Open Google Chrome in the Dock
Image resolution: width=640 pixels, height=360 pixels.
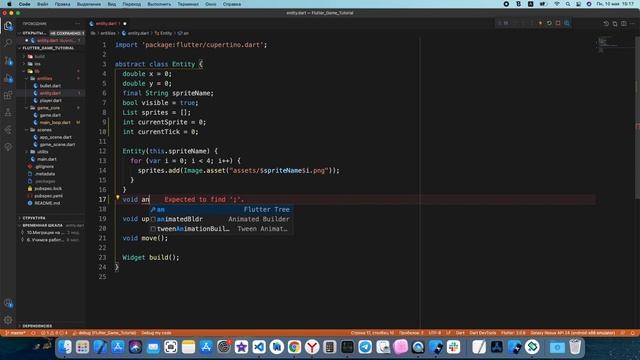click(x=294, y=347)
